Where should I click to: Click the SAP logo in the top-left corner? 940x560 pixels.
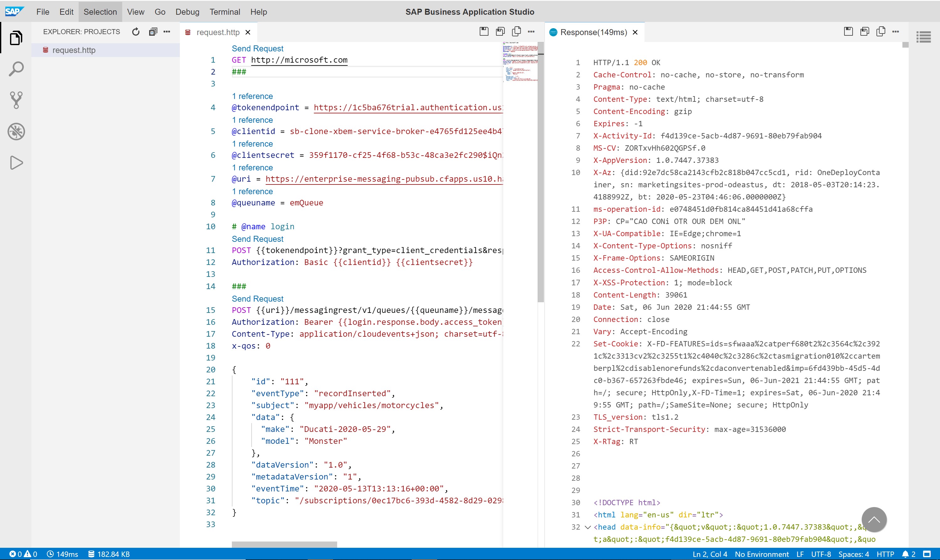(x=15, y=9)
